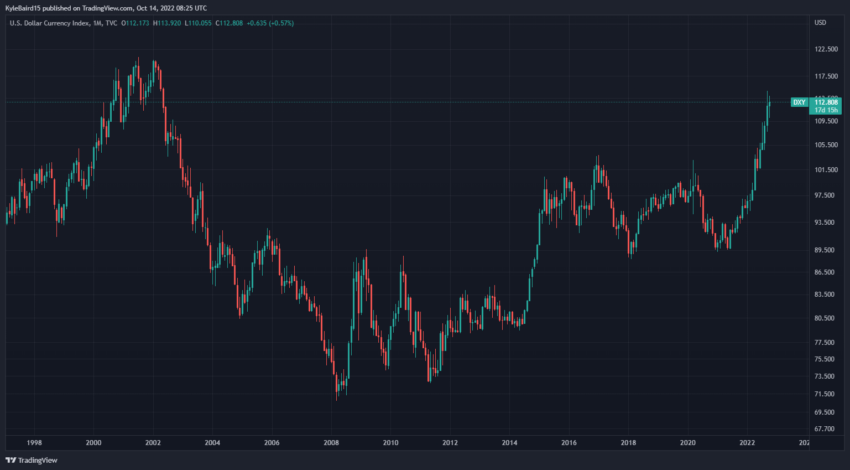Click the TVC exchange label

(x=111, y=23)
